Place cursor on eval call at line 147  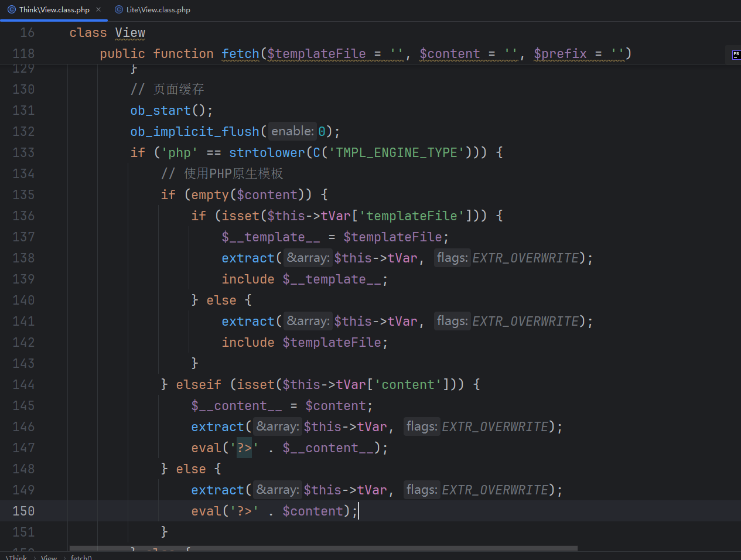tap(206, 448)
